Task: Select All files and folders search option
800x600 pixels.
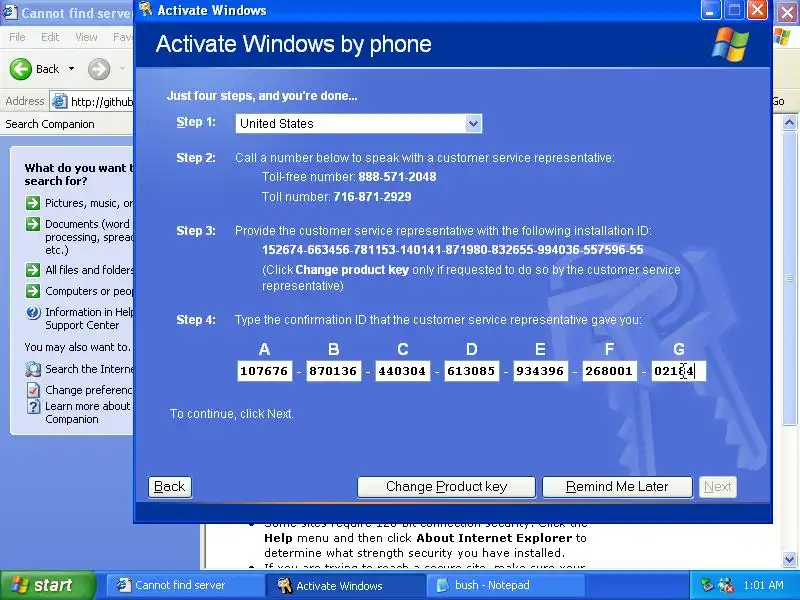Action: coord(89,270)
